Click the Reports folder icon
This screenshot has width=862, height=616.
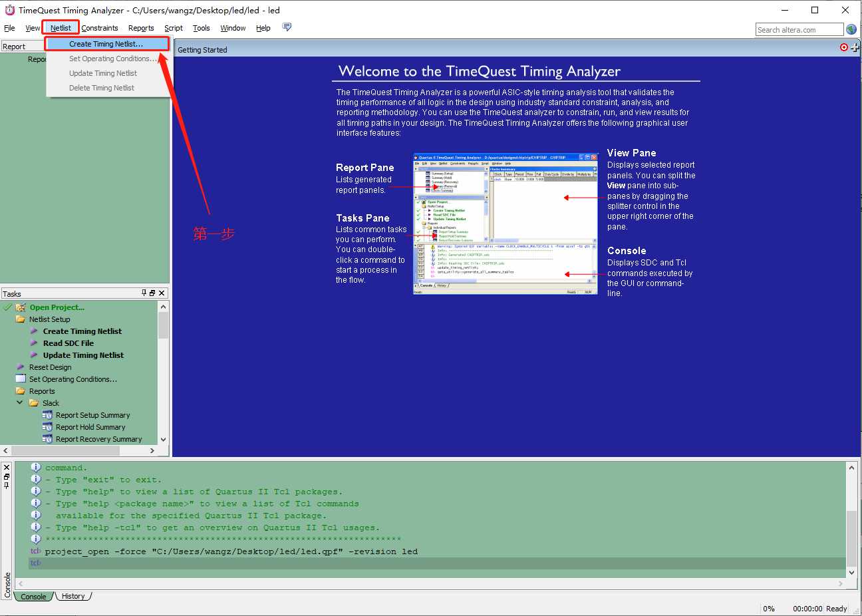(21, 391)
